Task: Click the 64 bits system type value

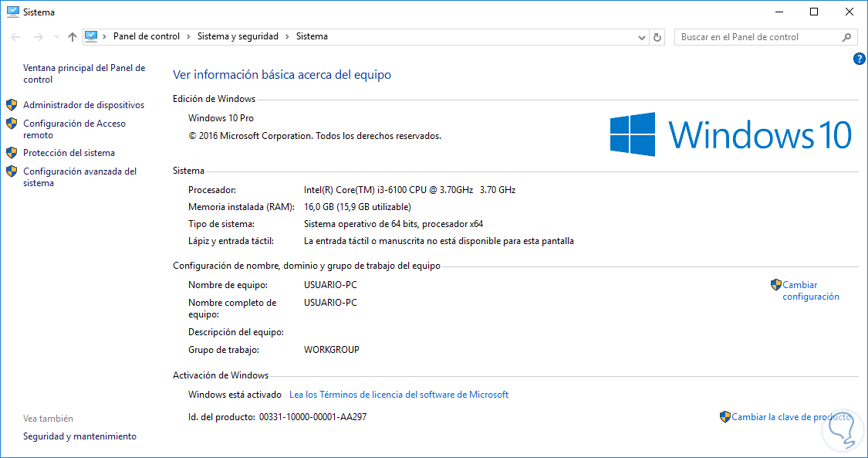Action: (393, 224)
